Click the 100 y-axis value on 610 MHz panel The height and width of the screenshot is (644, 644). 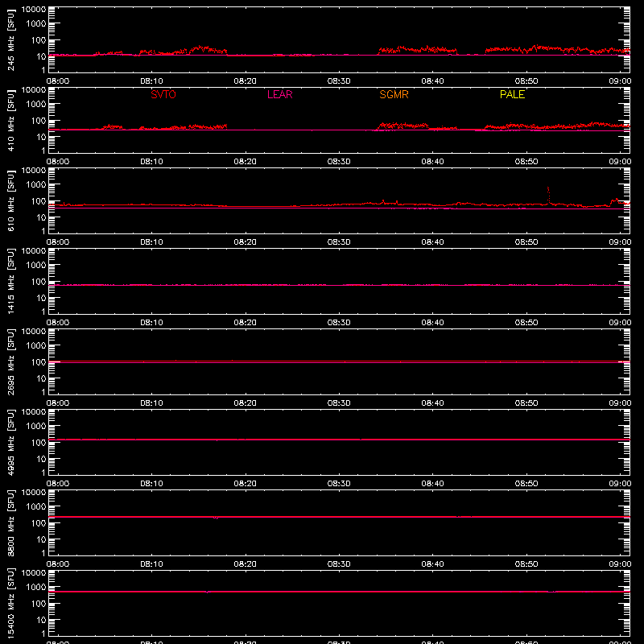tap(39, 200)
